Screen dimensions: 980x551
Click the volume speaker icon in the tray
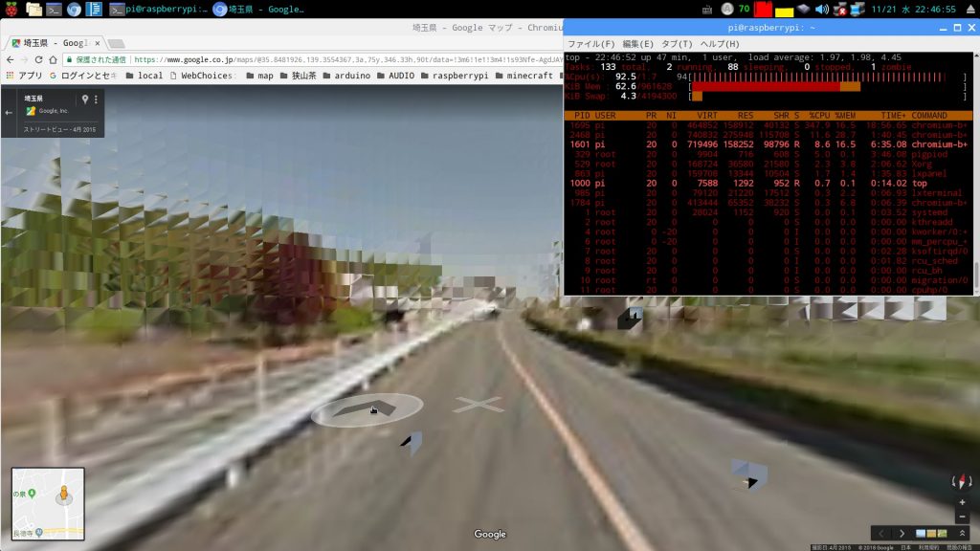coord(821,10)
